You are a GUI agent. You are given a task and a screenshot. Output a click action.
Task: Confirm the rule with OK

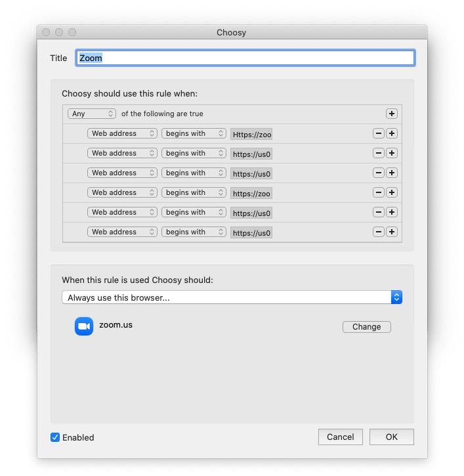(x=391, y=437)
